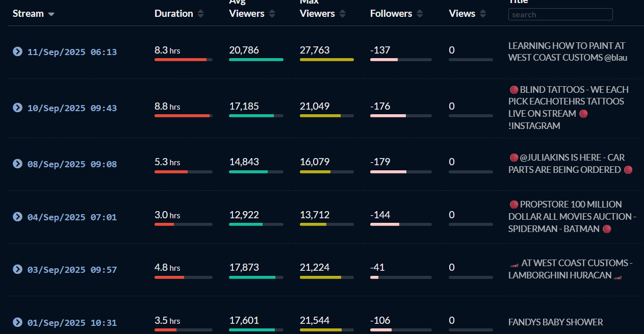Expand the 01/Sep/2025 10:31 stream row
Screen dimensions: 644x334
(x=18, y=322)
